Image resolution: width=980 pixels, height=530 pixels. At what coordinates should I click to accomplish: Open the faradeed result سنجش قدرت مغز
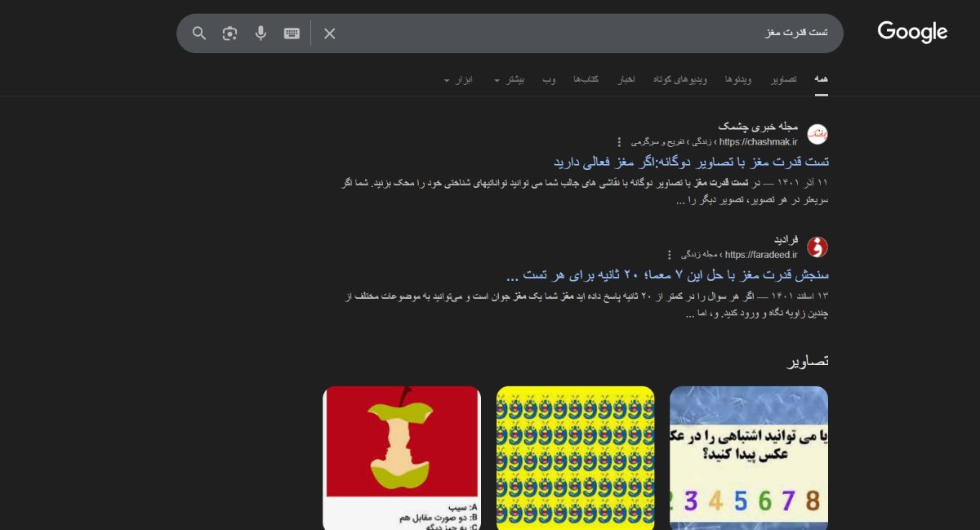[x=667, y=274]
